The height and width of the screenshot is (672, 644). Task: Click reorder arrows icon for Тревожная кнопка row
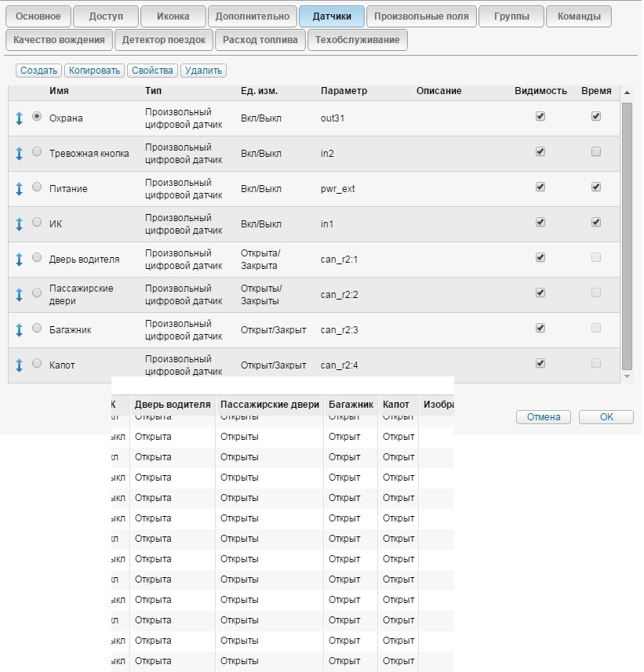click(x=20, y=154)
